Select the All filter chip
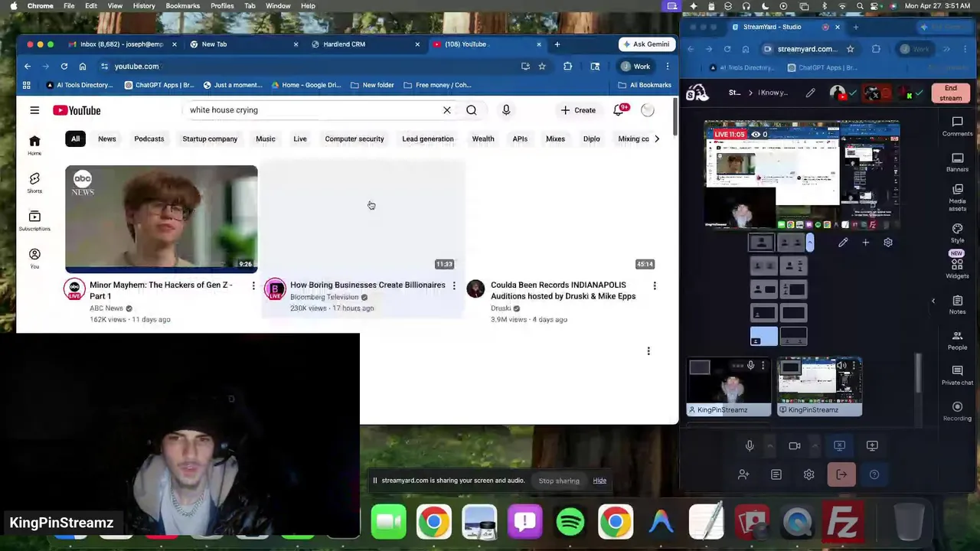980x551 pixels. pyautogui.click(x=75, y=139)
